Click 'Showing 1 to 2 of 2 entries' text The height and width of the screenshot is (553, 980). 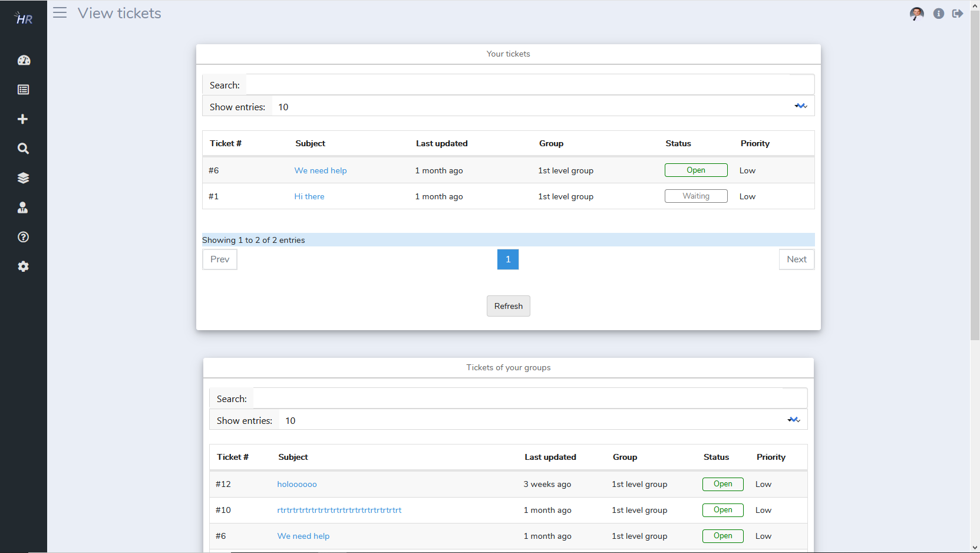(253, 240)
